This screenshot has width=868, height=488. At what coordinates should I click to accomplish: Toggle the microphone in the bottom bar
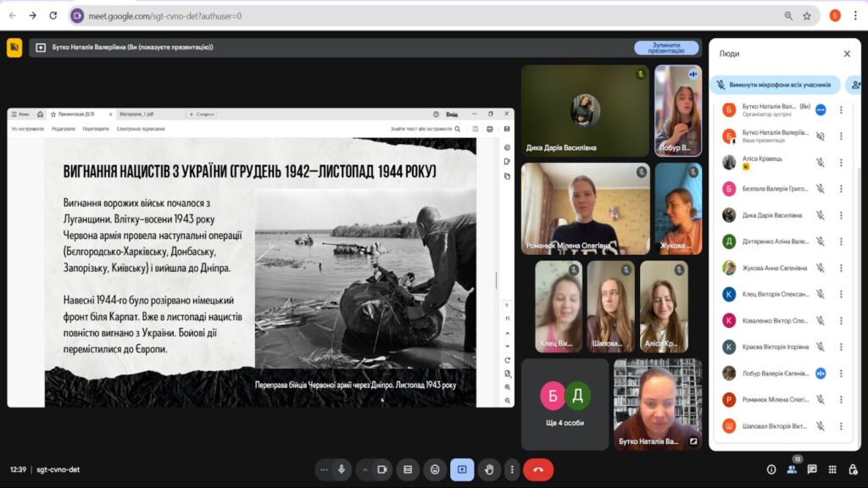point(342,469)
